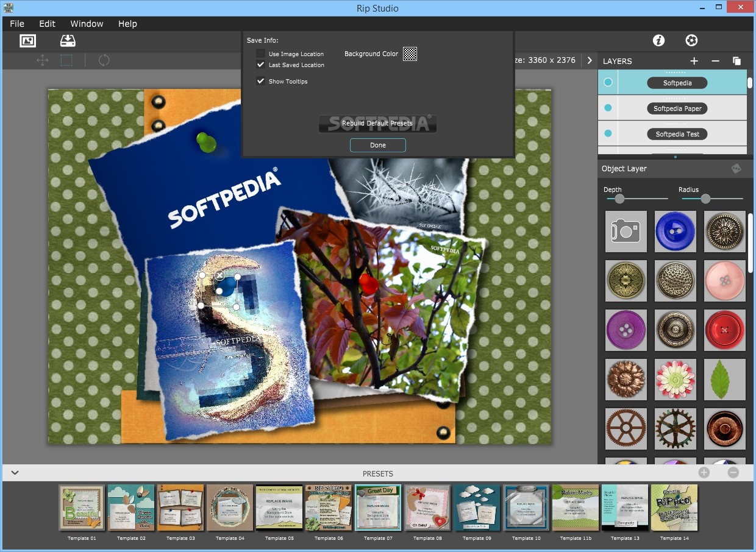Choose the copper flower ornament object
This screenshot has width=756, height=552.
[626, 380]
